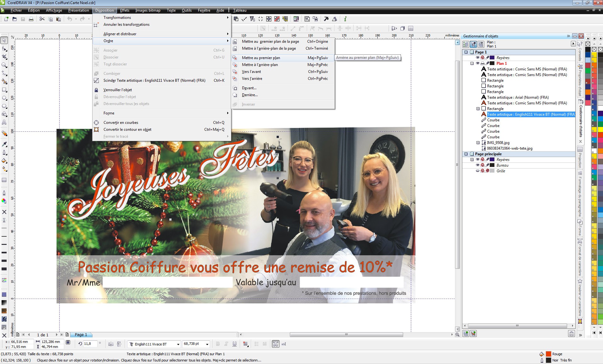
Task: Open the font name dropdown list
Action: pos(178,344)
